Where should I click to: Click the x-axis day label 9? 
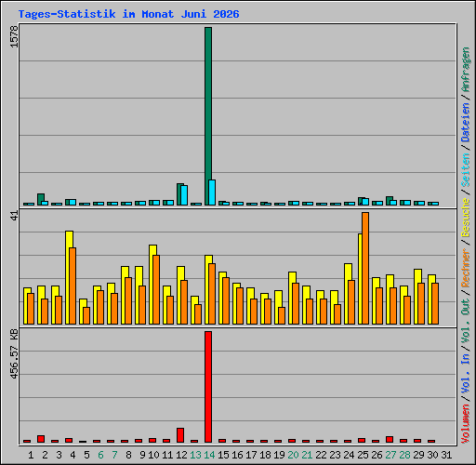tap(142, 455)
